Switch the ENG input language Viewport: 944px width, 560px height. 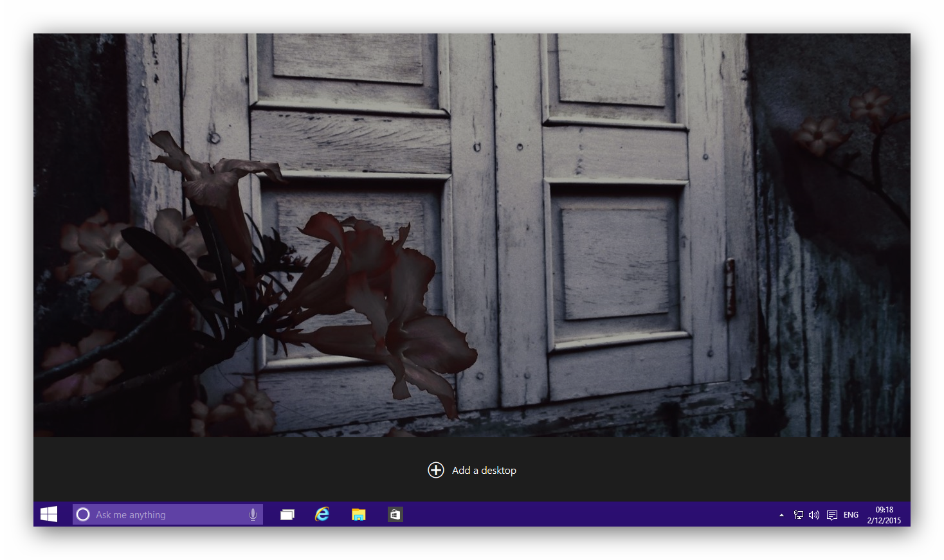(x=851, y=515)
